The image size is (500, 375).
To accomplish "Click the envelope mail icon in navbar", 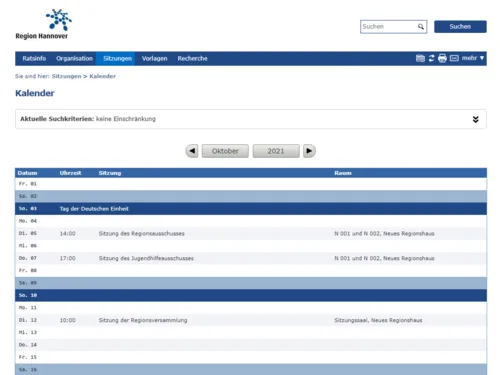I will coord(454,58).
